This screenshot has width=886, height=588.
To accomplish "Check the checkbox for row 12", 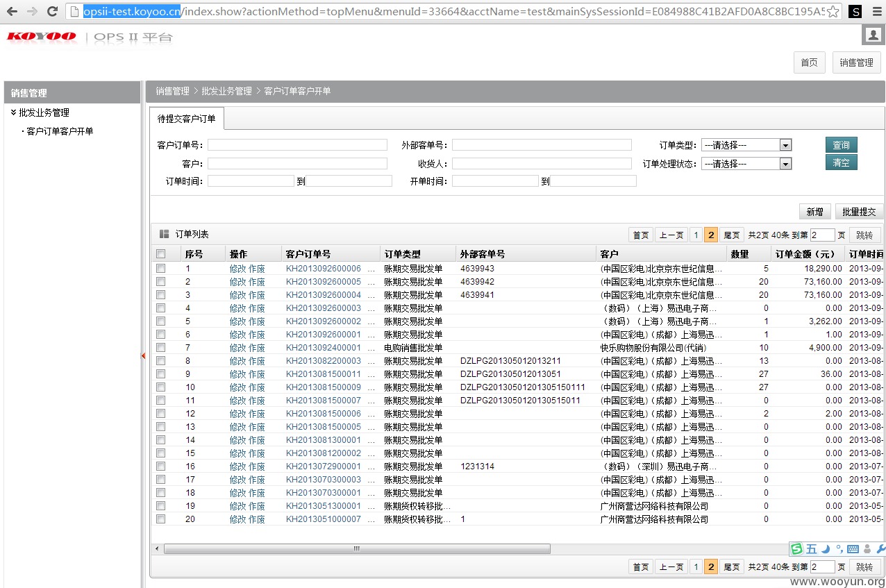I will (x=161, y=413).
